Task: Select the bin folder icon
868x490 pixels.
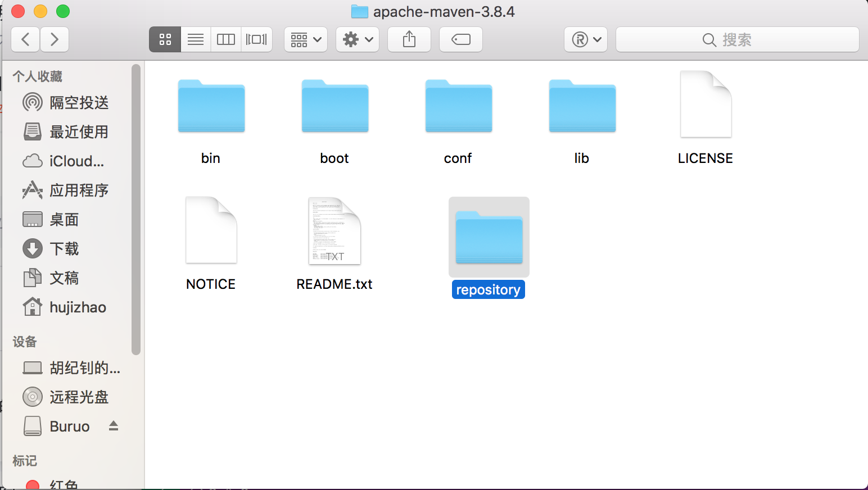Action: (211, 106)
